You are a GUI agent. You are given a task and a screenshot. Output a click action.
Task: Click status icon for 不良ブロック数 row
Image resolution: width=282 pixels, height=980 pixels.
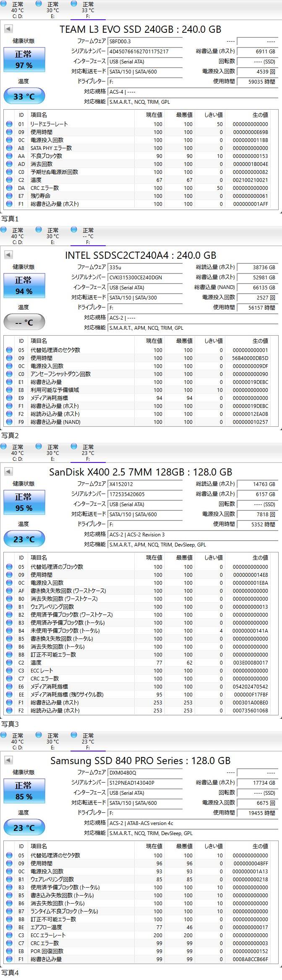tap(9, 156)
